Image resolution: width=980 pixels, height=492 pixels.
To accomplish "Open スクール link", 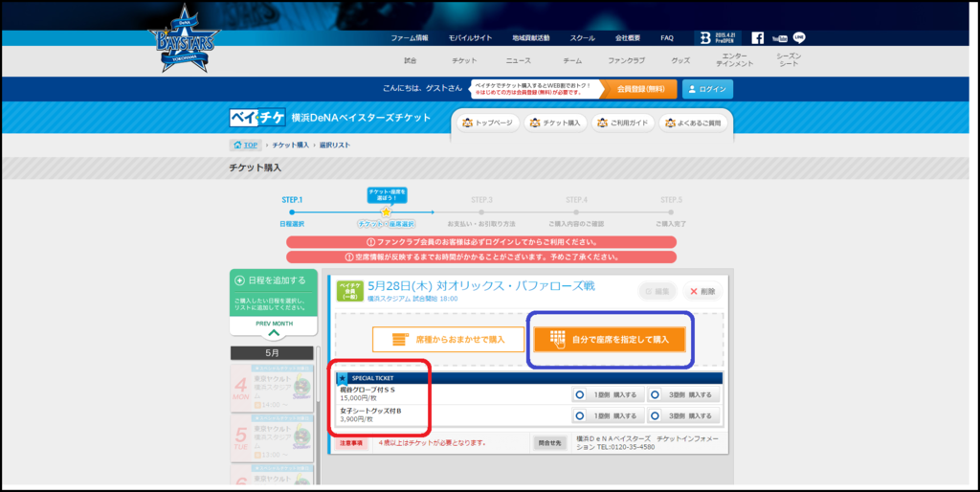I will tap(583, 38).
